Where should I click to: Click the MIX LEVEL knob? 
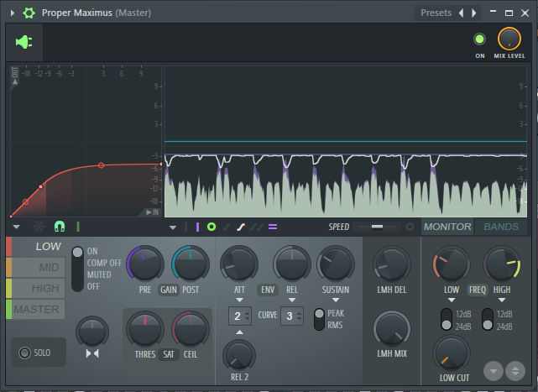[509, 39]
